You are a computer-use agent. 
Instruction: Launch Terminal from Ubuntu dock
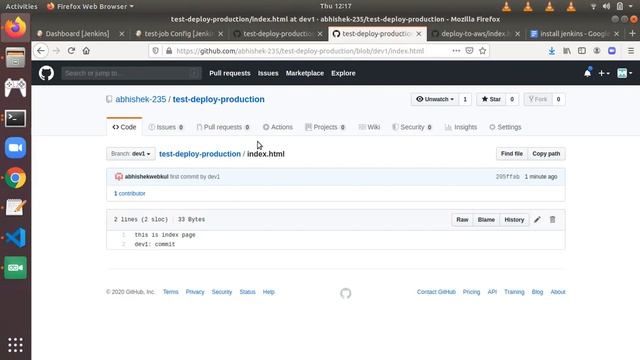[x=16, y=118]
